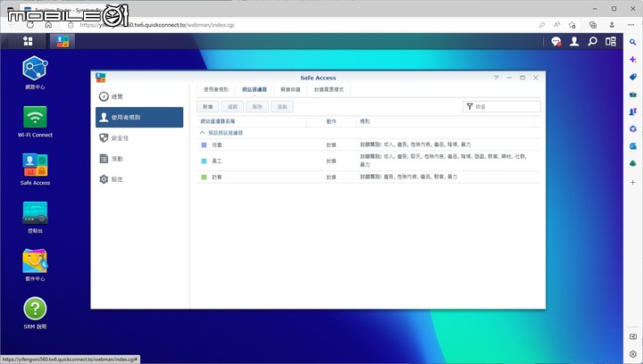Open the 套件中心 shopping bag desktop icon

pos(35,265)
